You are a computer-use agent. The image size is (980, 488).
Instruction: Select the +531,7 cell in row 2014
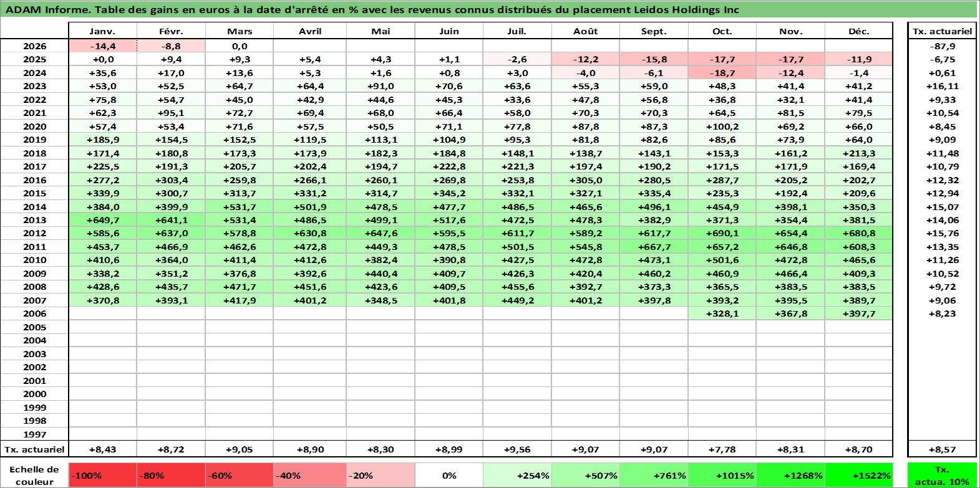240,207
